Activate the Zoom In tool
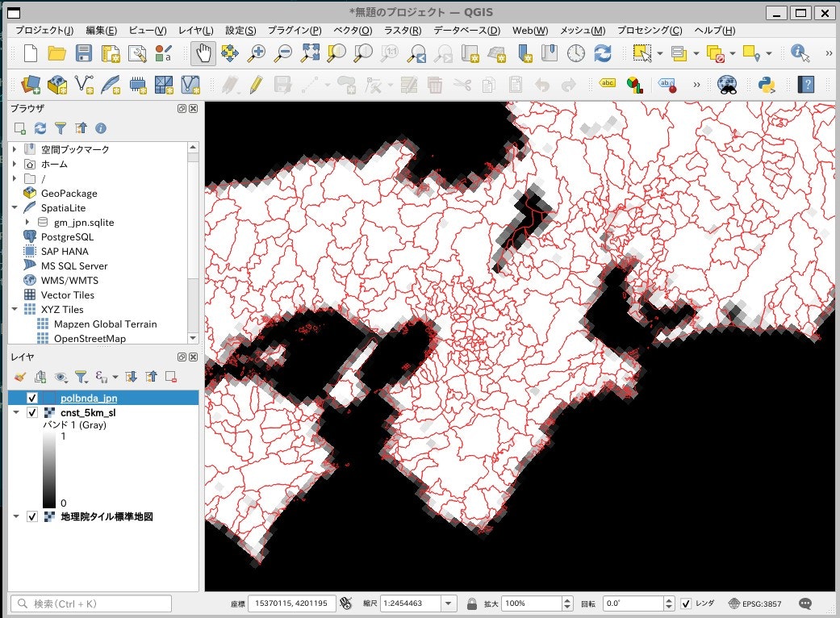The image size is (840, 618). [x=257, y=54]
